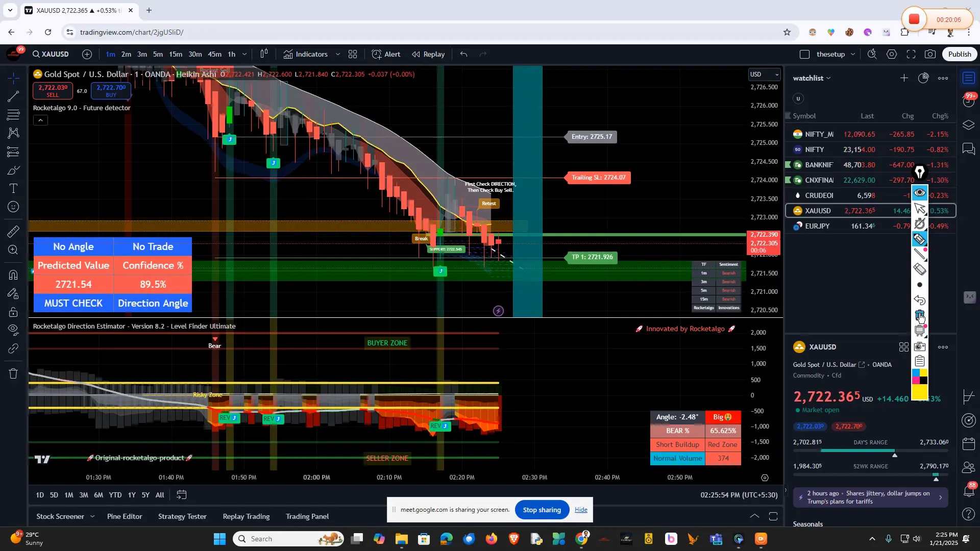
Task: Select the 5m timeframe
Action: [158, 54]
